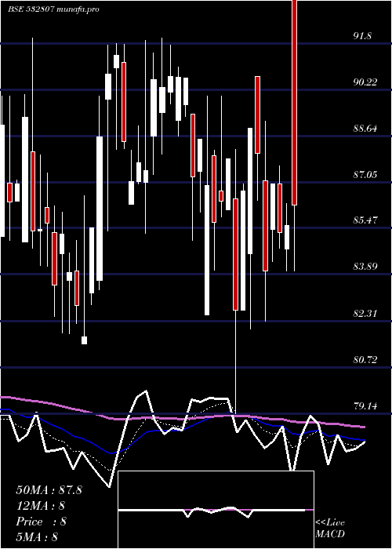Click the <<Live MACD label
Image resolution: width=392 pixels, height=549 pixels.
pyautogui.click(x=330, y=529)
